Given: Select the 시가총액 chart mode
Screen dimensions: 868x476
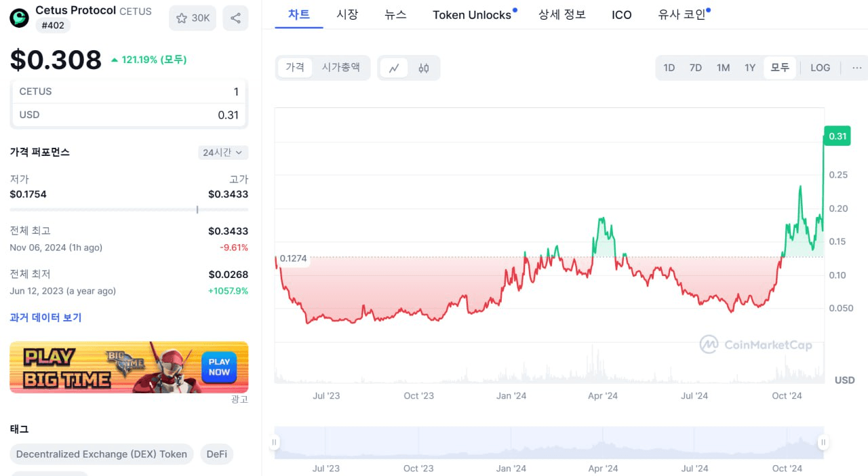Looking at the screenshot, I should point(340,68).
